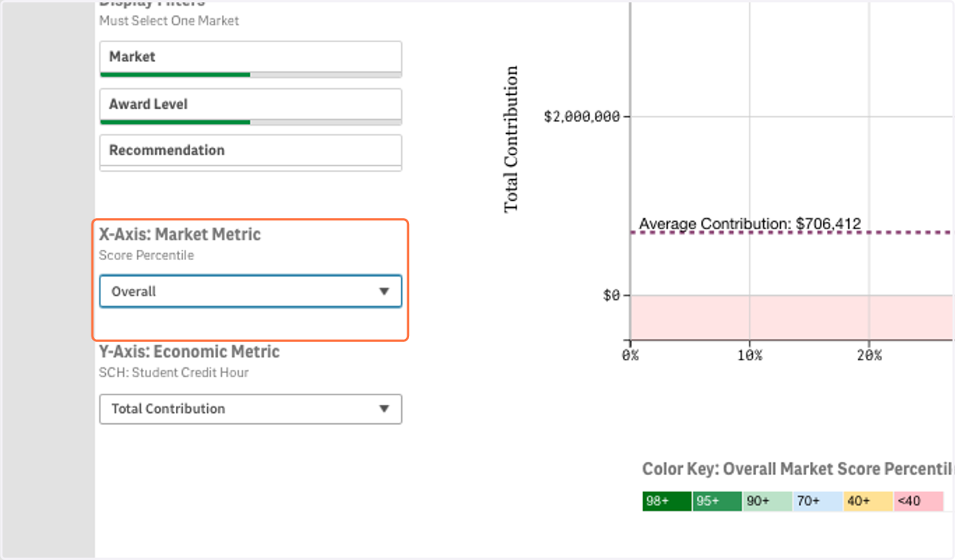The image size is (955, 560).
Task: Click the Score Percentile subtitle
Action: click(146, 255)
